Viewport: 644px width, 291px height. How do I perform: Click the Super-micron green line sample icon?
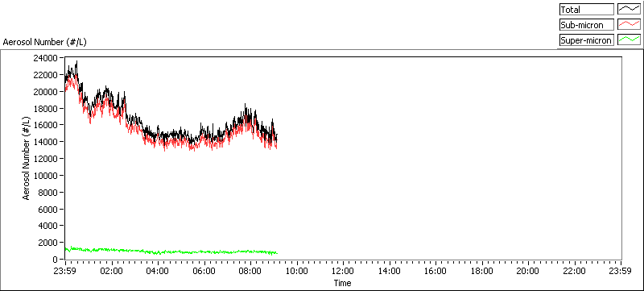[629, 39]
